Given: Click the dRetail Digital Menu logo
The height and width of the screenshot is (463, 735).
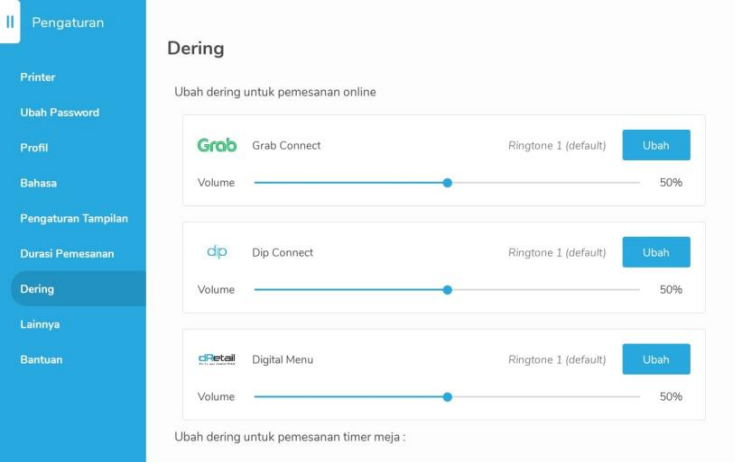Looking at the screenshot, I should coord(217,359).
